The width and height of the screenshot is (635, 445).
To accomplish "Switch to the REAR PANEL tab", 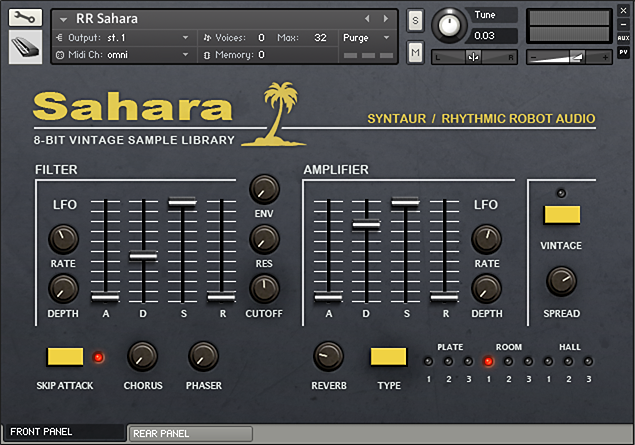I will (190, 434).
